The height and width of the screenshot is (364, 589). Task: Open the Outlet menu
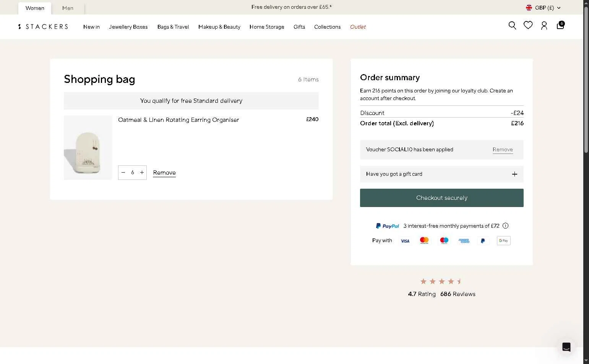click(358, 27)
